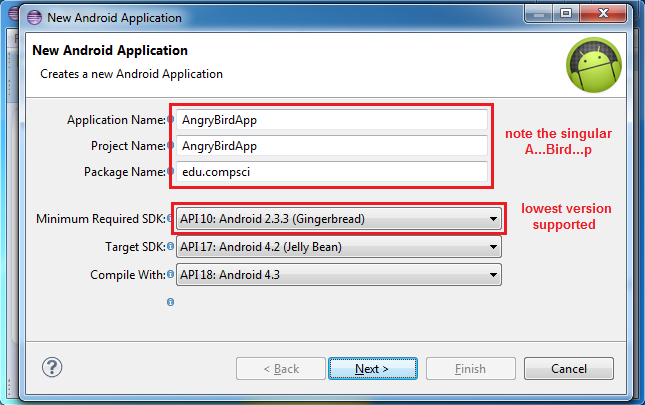Click the info icon beside Target SDK
Image resolution: width=645 pixels, height=405 pixels.
pos(171,246)
